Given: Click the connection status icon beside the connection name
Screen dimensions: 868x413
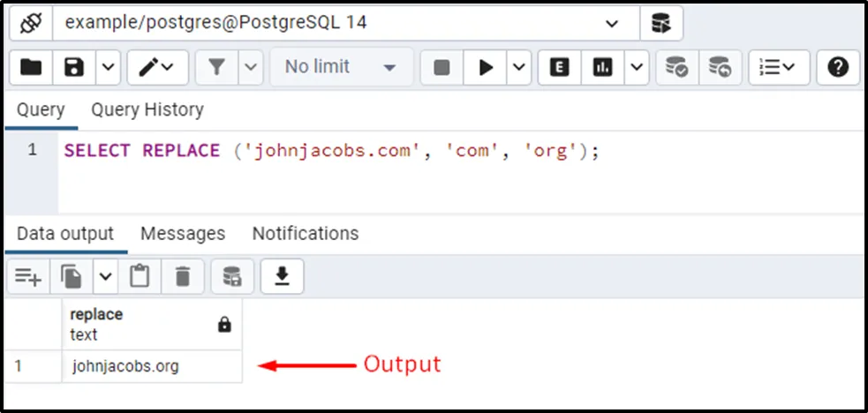Looking at the screenshot, I should tap(30, 23).
